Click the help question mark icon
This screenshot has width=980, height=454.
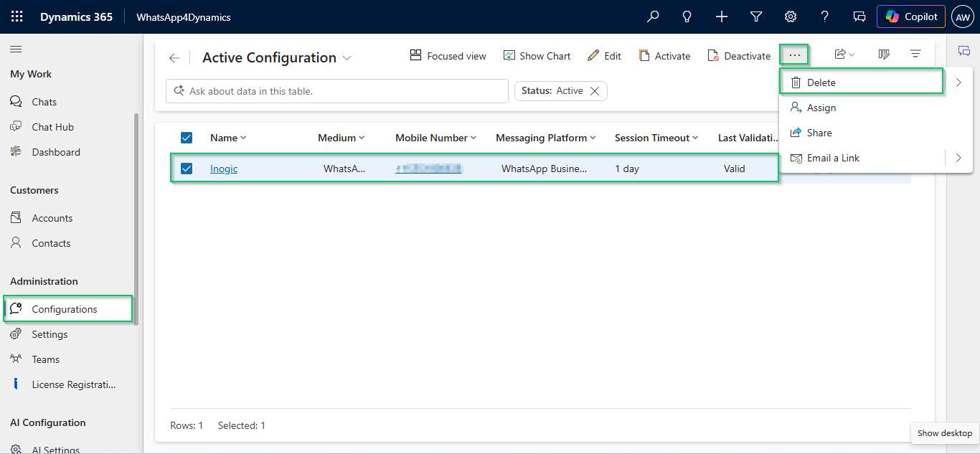pos(825,16)
